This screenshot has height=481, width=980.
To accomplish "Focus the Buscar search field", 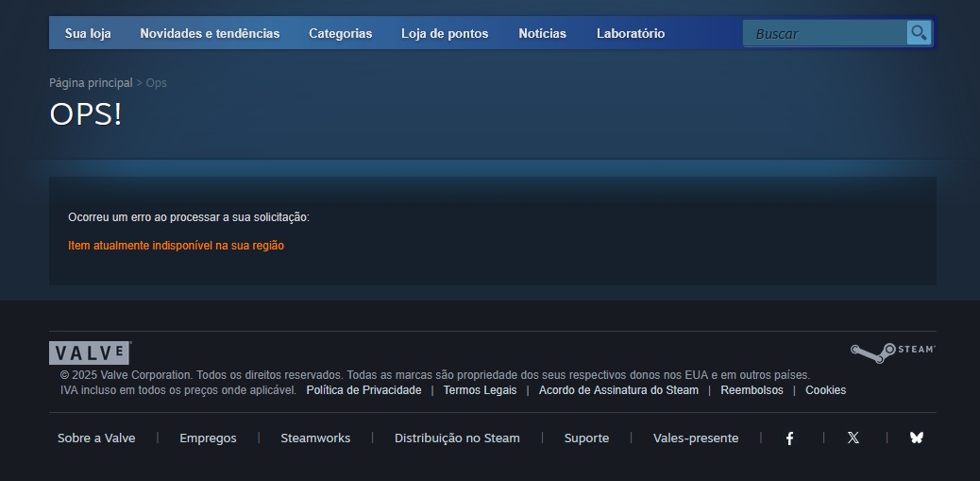I will coord(825,33).
